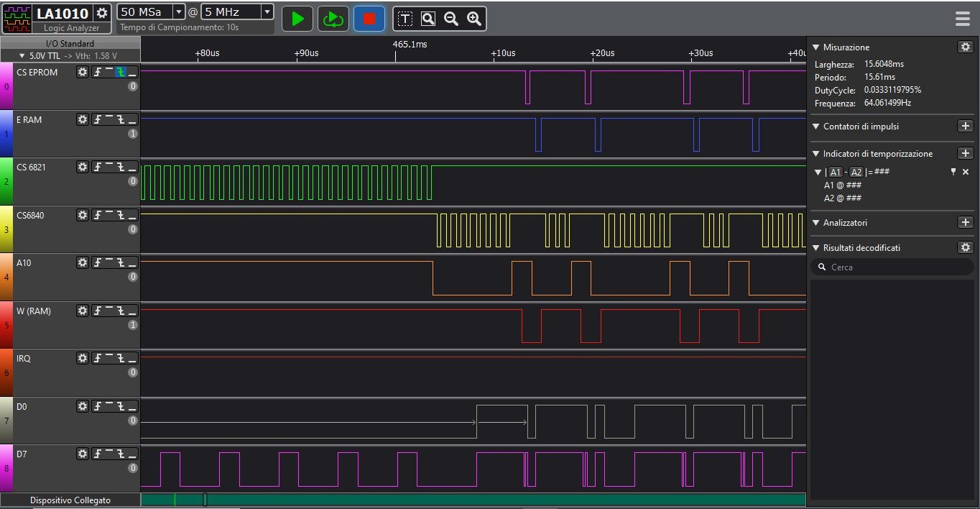Click the LA1010 logo waveform icon
Image resolution: width=980 pixels, height=509 pixels.
17,19
